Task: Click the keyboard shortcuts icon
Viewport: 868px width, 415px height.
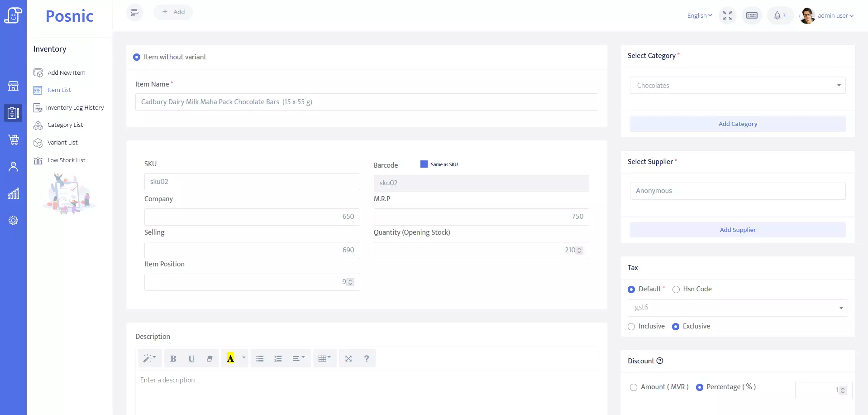Action: coord(752,16)
